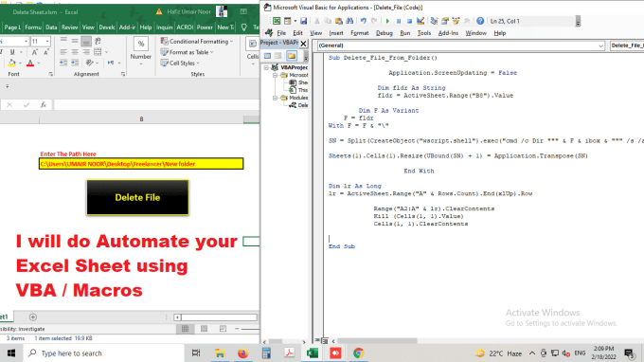Click View Object icon in Project panel
The image size is (644, 362).
tap(278, 56)
